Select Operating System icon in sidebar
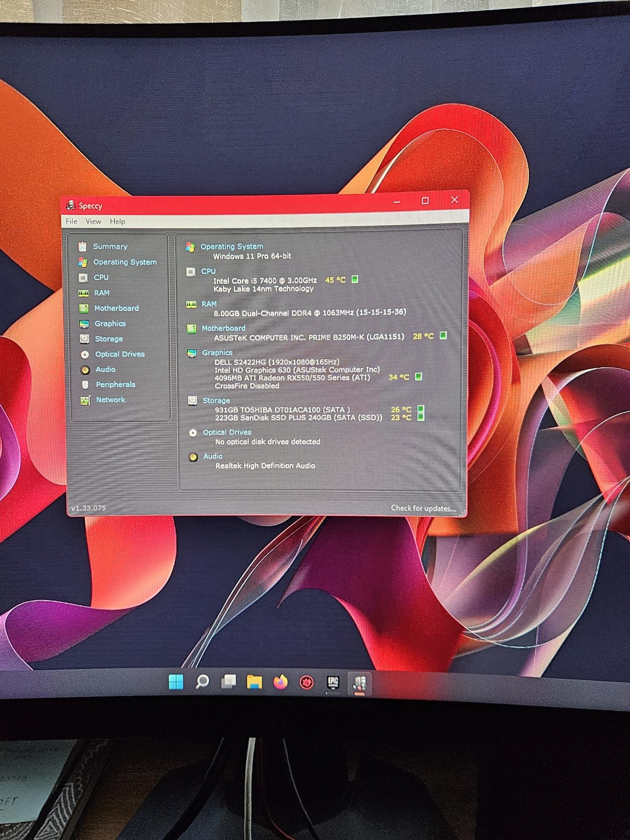Viewport: 630px width, 840px height. pyautogui.click(x=83, y=262)
